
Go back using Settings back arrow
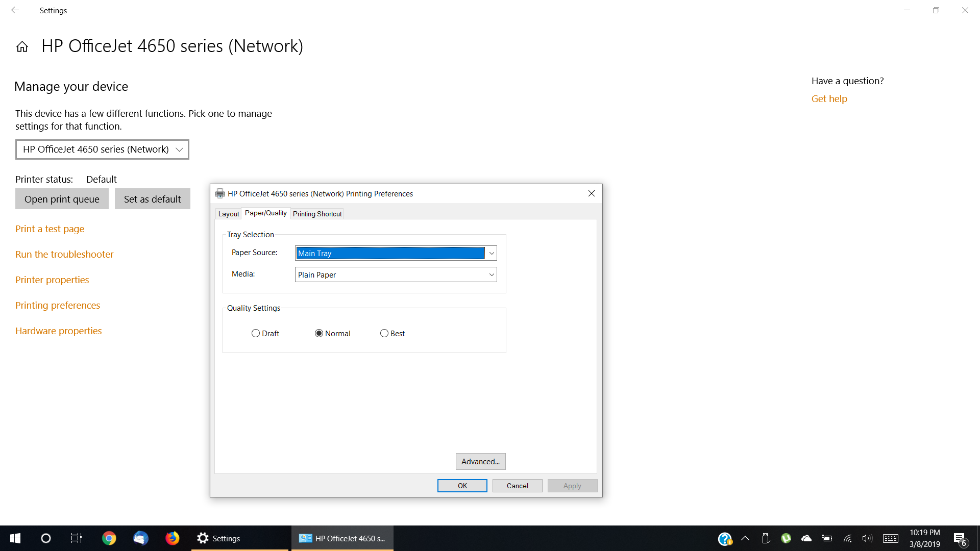point(15,10)
